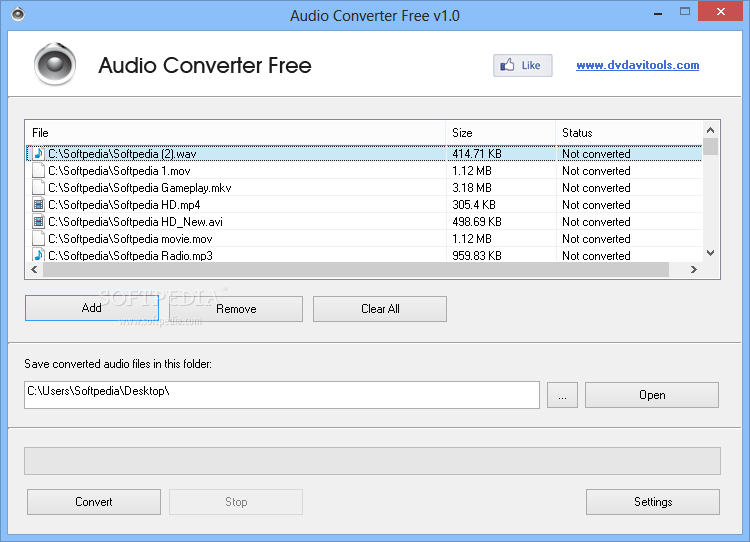The image size is (750, 542).
Task: Click Clear All to empty the list
Action: coord(380,309)
